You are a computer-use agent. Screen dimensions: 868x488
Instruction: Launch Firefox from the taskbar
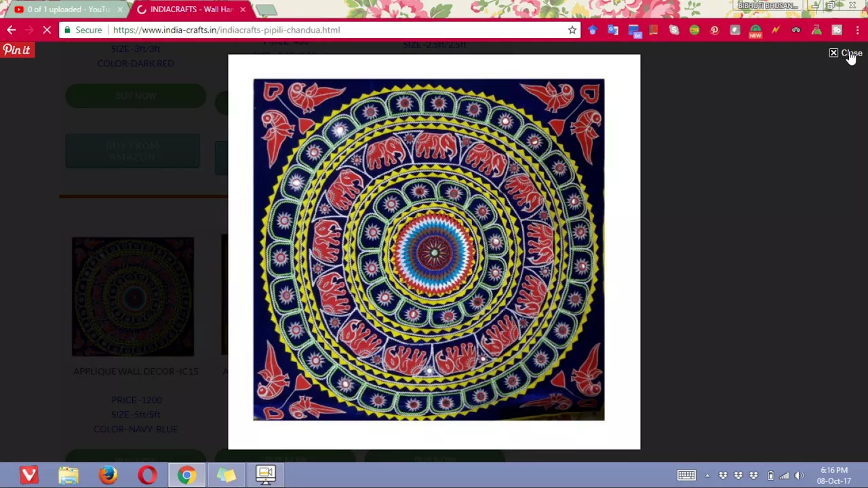click(108, 475)
